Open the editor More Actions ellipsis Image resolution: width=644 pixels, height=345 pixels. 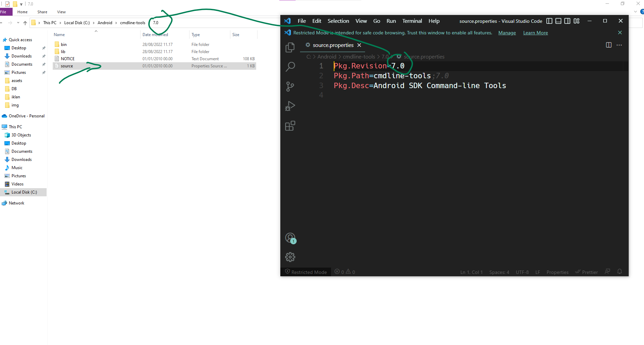[x=619, y=45]
